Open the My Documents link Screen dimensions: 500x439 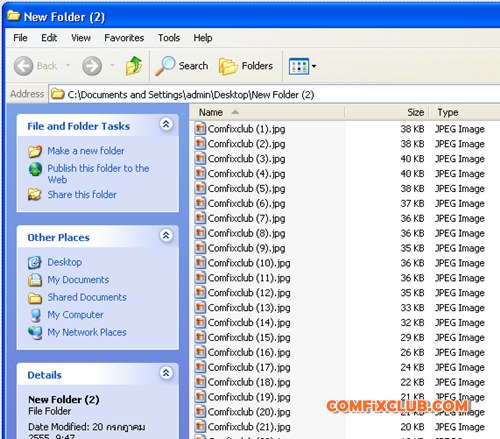(78, 280)
